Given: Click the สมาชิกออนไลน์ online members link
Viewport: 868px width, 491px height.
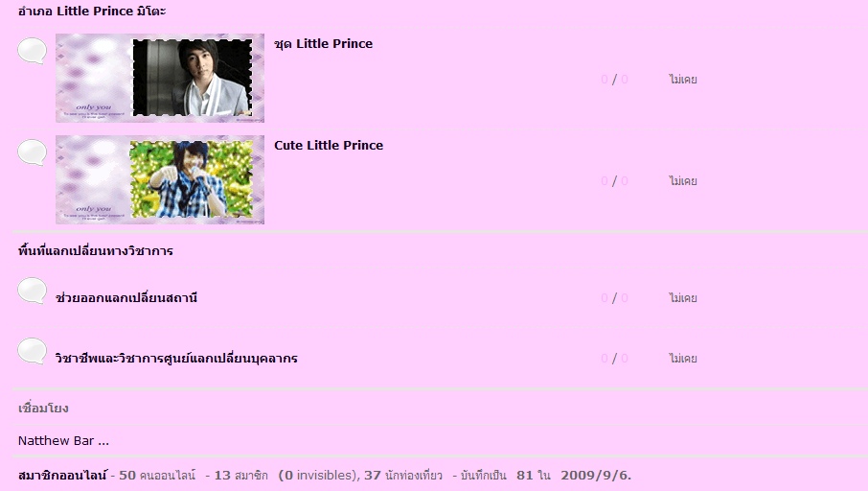Looking at the screenshot, I should coord(62,476).
